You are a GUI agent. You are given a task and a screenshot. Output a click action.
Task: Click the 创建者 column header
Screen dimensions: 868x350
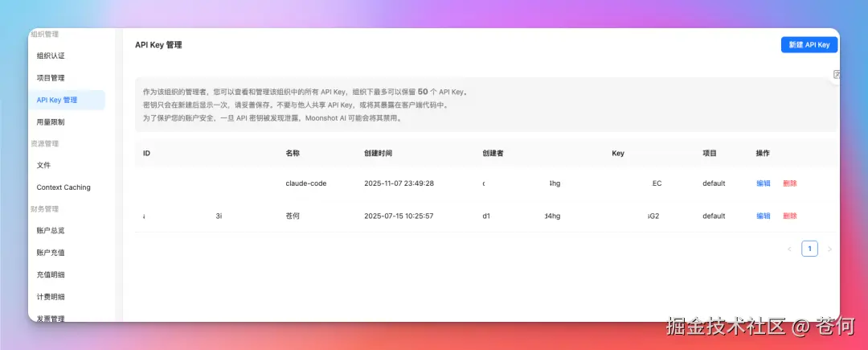493,154
